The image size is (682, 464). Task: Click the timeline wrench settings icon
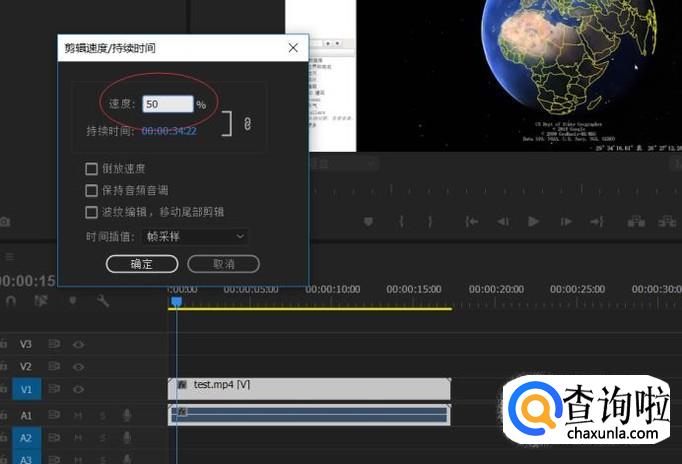[x=102, y=300]
